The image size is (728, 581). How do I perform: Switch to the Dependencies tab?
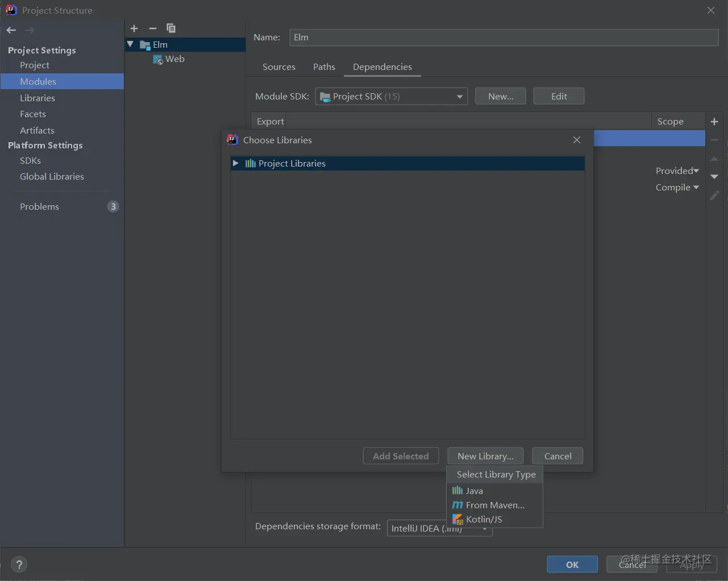pos(382,67)
